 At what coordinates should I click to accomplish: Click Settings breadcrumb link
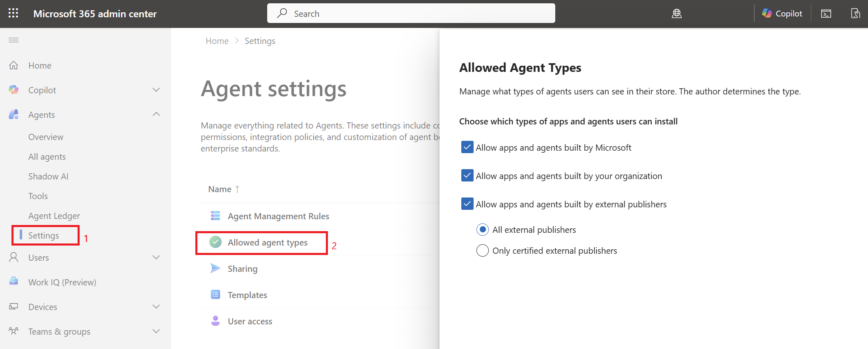coord(260,41)
